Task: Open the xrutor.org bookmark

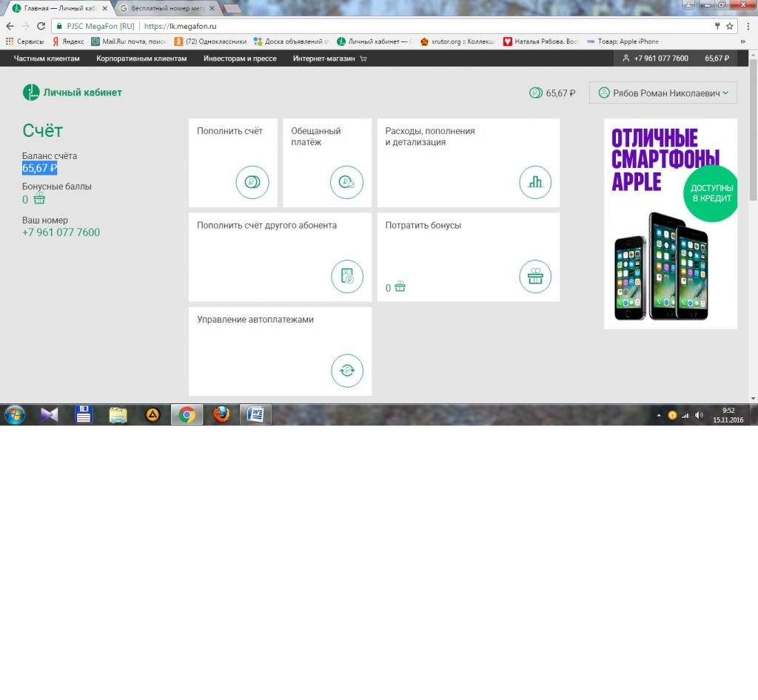Action: (x=457, y=41)
